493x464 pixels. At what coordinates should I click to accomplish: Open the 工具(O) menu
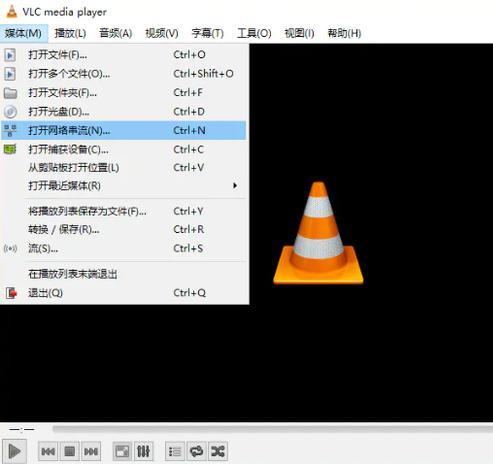[254, 33]
